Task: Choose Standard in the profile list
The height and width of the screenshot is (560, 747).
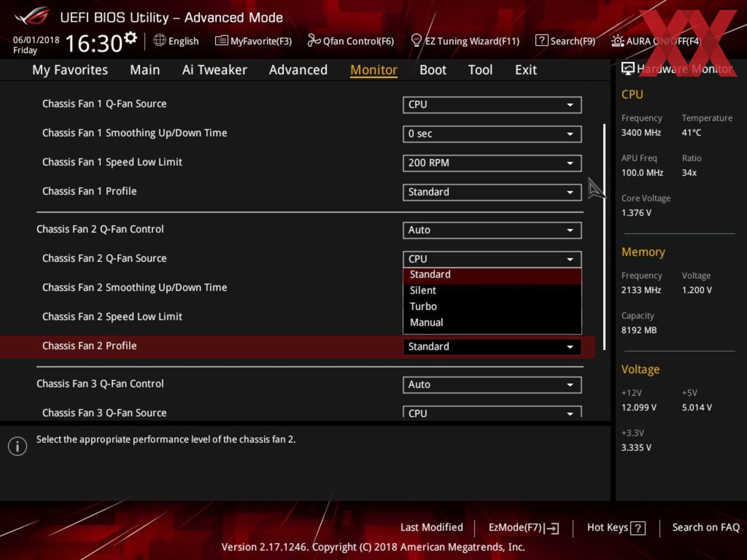Action: click(x=492, y=275)
